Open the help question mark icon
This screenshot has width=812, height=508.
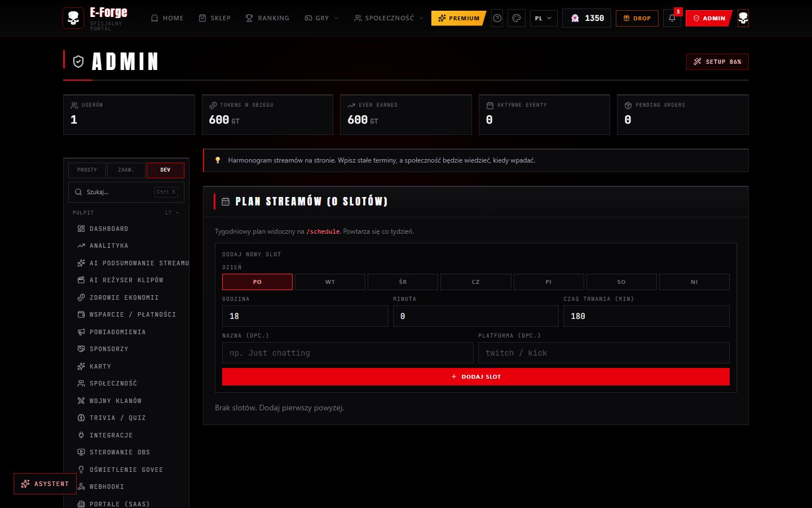[497, 18]
